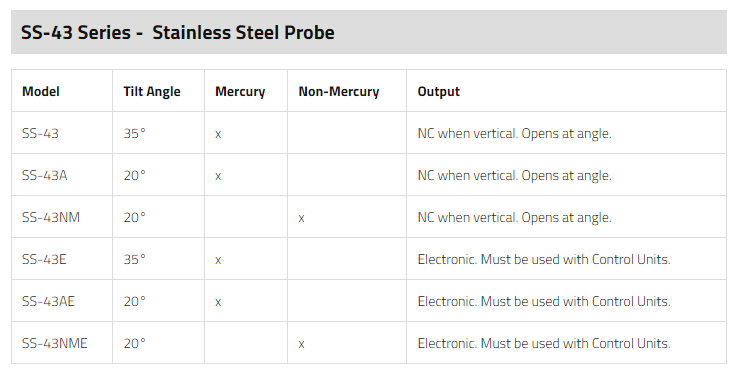The height and width of the screenshot is (373, 736).
Task: Select the Model column header
Action: point(41,91)
